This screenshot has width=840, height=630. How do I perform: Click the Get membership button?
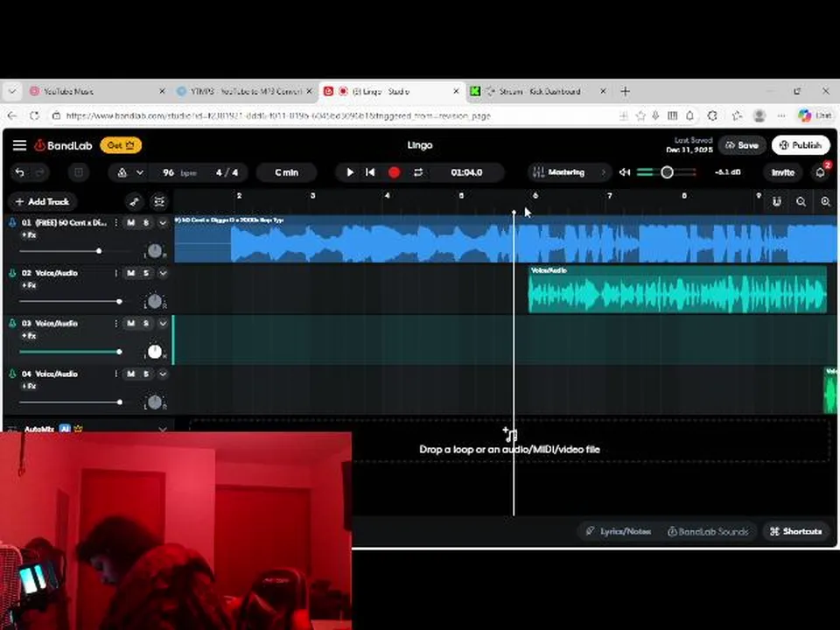(121, 145)
